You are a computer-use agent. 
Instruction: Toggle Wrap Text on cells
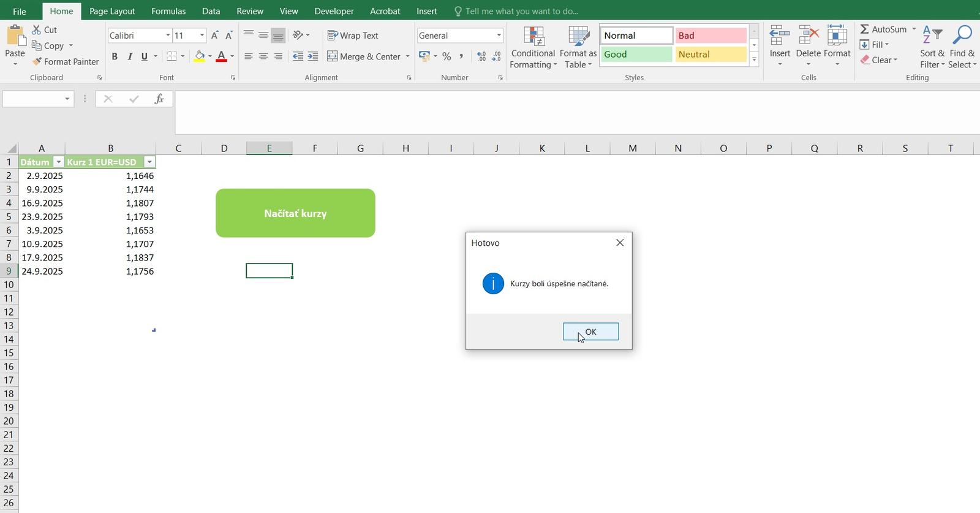[x=353, y=36]
